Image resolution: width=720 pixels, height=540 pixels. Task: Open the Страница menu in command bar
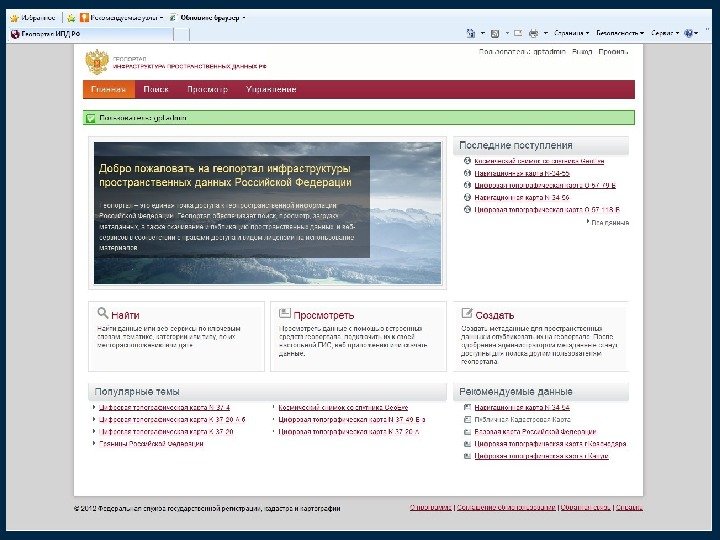pyautogui.click(x=572, y=33)
